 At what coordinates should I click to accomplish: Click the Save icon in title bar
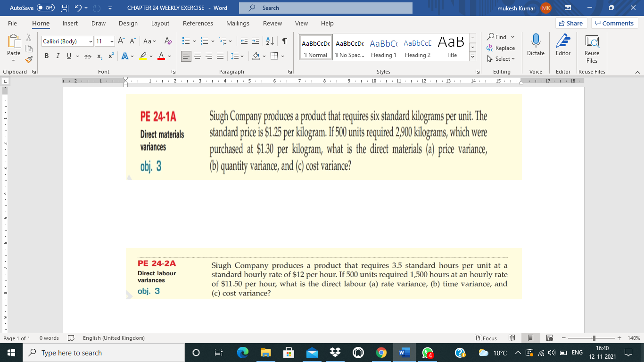click(x=65, y=8)
